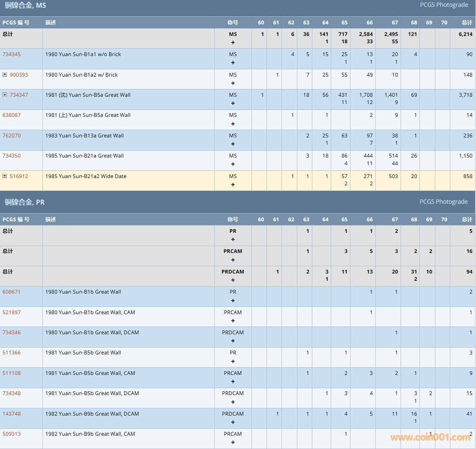Click the PCGS number 516912 link
This screenshot has width=476, height=449.
click(x=19, y=176)
